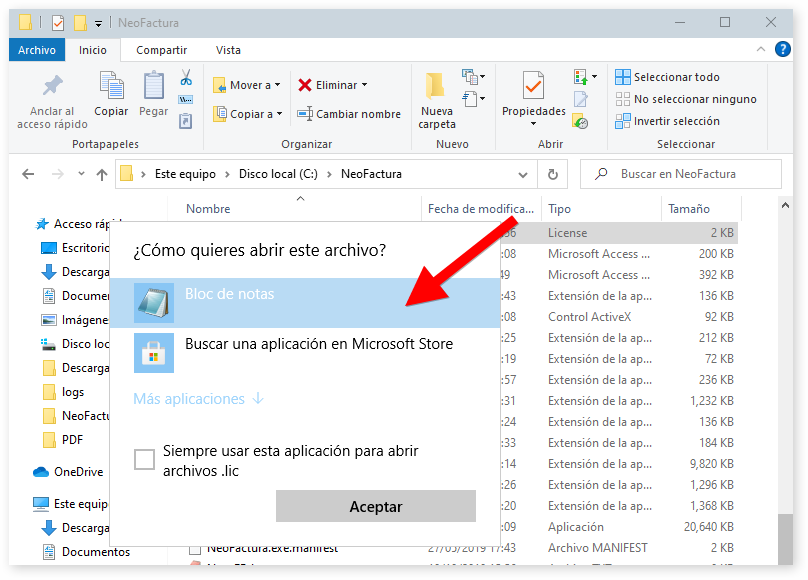This screenshot has width=808, height=580.
Task: Click Anclar al acceso rápido pin icon
Action: [x=52, y=88]
